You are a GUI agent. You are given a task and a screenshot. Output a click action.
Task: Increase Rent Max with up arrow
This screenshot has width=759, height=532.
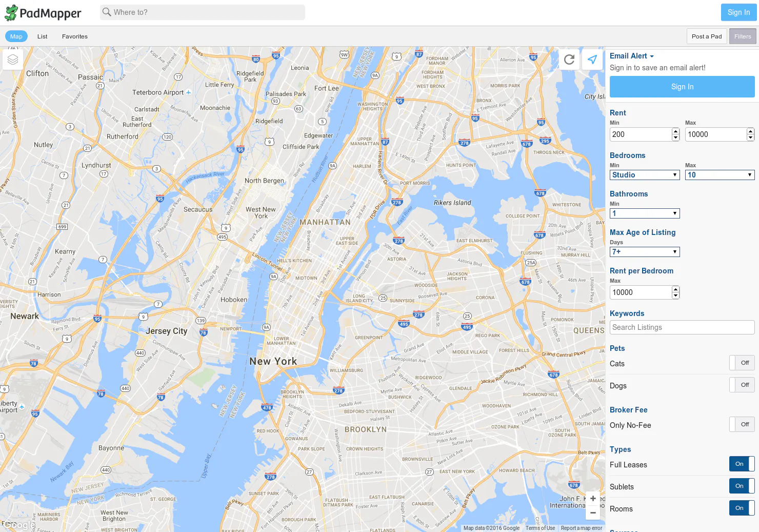pos(750,131)
